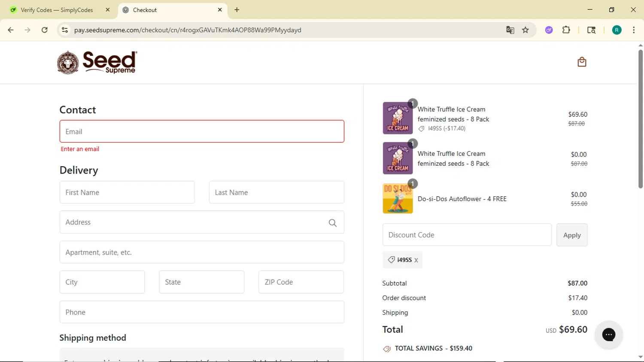Click the TOTAL SAVINGS tag icon
The height and width of the screenshot is (362, 644).
pos(387,349)
